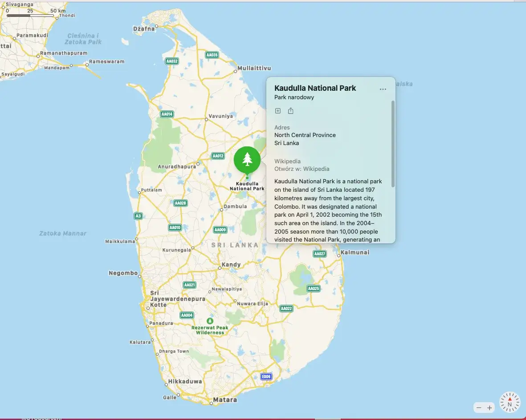
Task: Click the zoom in plus button
Action: [489, 408]
